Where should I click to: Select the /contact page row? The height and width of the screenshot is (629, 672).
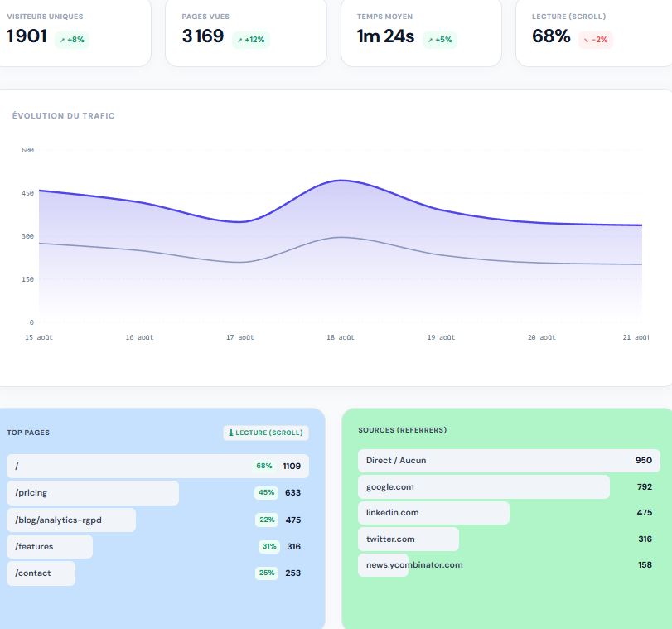157,573
